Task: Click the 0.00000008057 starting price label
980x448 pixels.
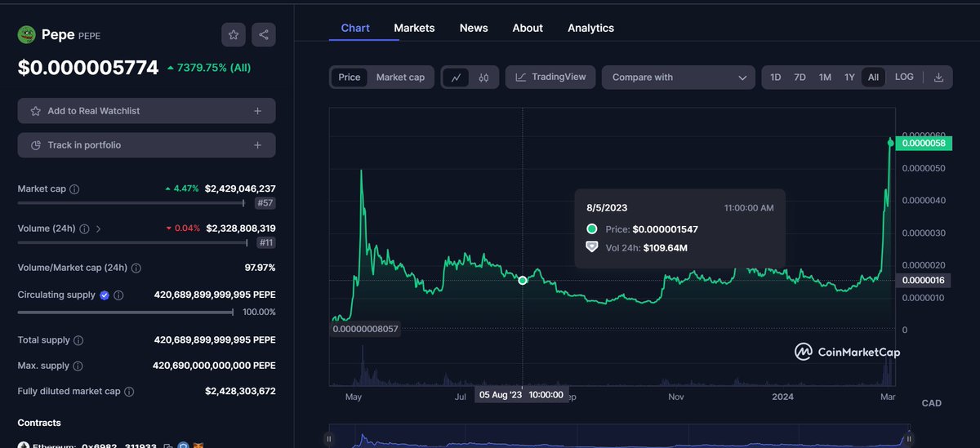Action: 365,329
